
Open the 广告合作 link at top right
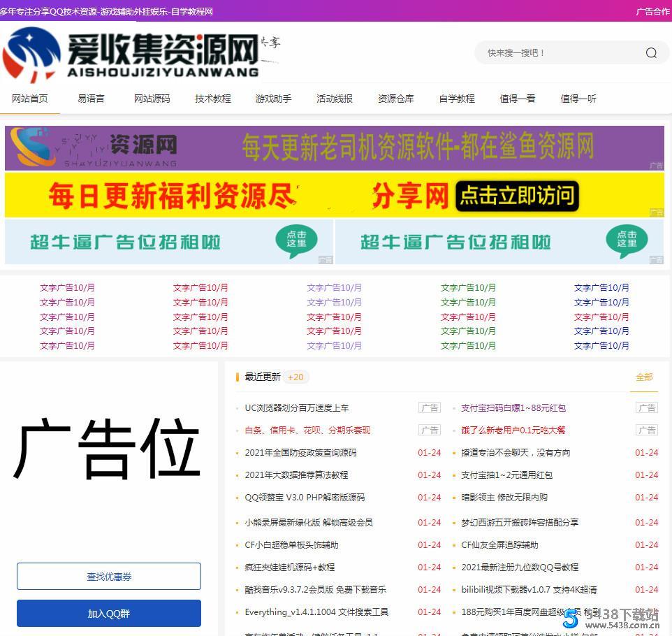pos(650,12)
